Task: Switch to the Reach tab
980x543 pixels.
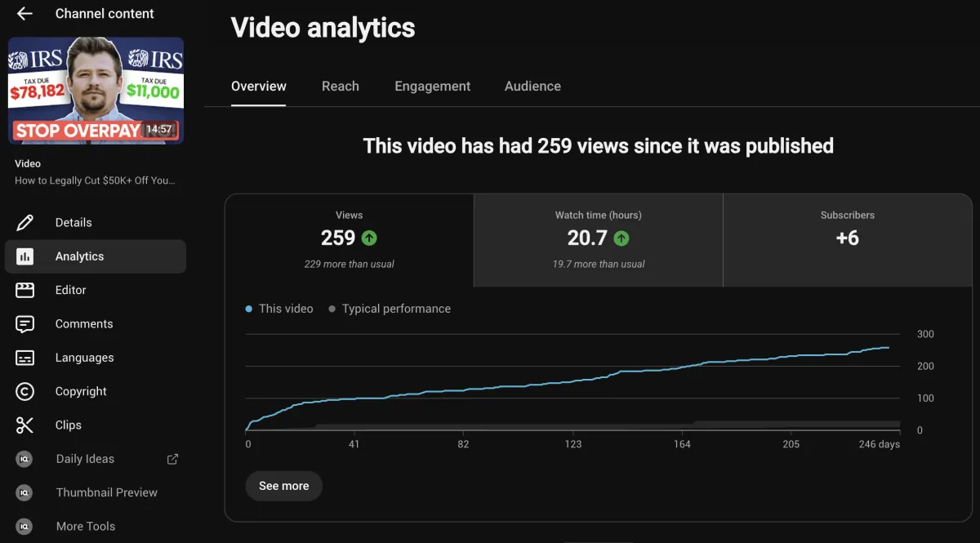Action: (341, 86)
